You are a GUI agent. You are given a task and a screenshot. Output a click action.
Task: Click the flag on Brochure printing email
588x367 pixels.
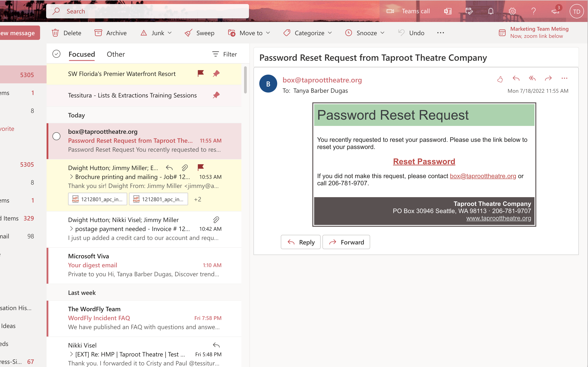tap(201, 168)
